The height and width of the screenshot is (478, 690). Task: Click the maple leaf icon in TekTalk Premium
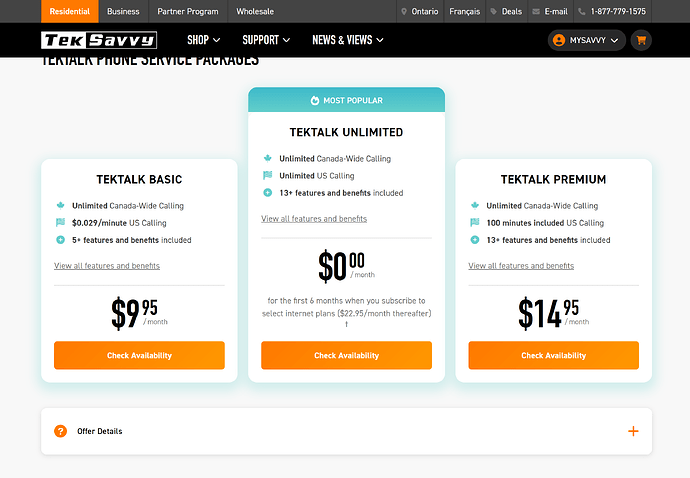pyautogui.click(x=475, y=205)
